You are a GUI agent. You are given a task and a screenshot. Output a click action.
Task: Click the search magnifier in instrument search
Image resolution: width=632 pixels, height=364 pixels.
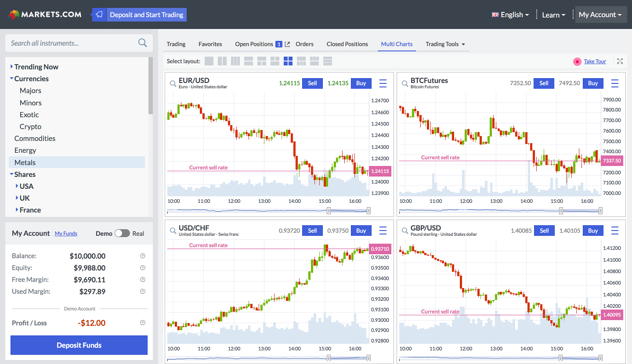[x=142, y=43]
